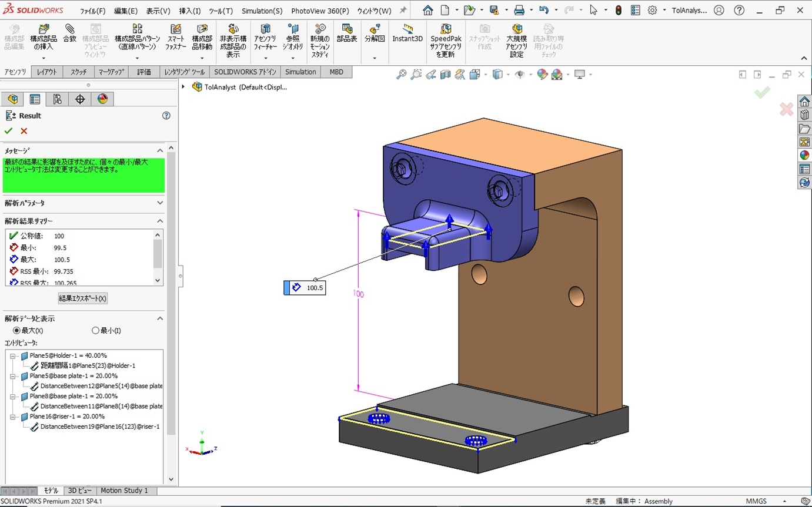Open the DisplayManager color-ball tab
Image resolution: width=812 pixels, height=507 pixels.
[103, 99]
